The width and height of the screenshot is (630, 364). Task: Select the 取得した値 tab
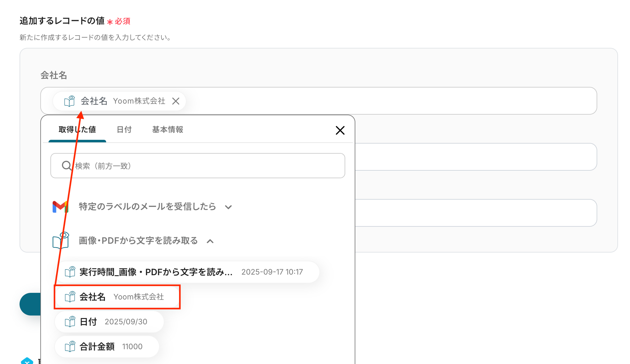77,129
